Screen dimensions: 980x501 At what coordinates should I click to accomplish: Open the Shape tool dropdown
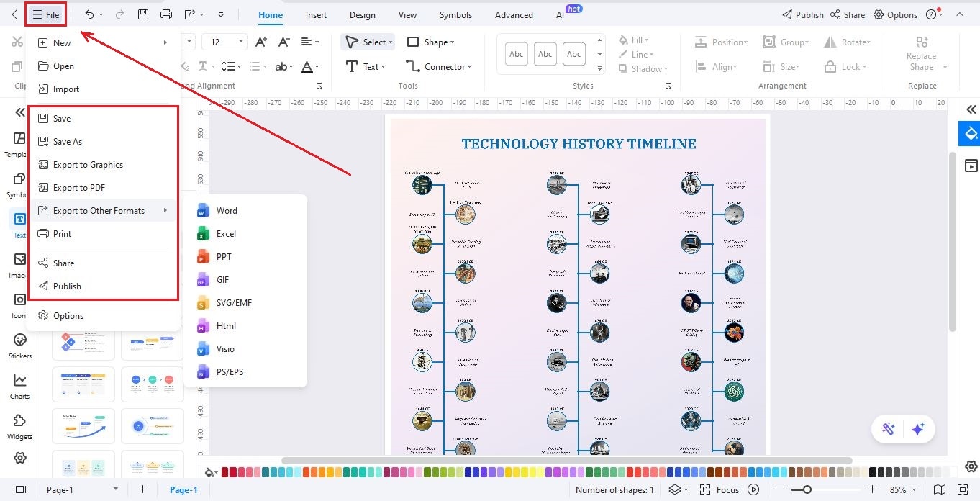(x=452, y=42)
